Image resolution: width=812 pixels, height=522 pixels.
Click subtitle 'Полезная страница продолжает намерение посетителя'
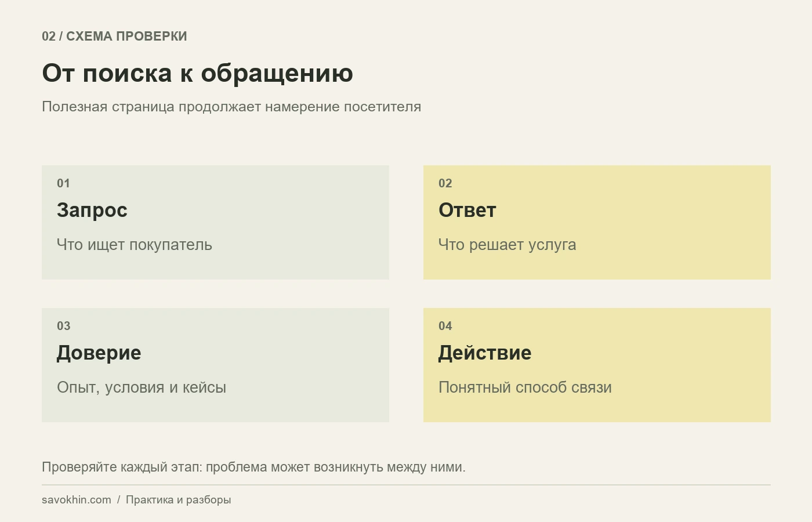click(x=231, y=107)
